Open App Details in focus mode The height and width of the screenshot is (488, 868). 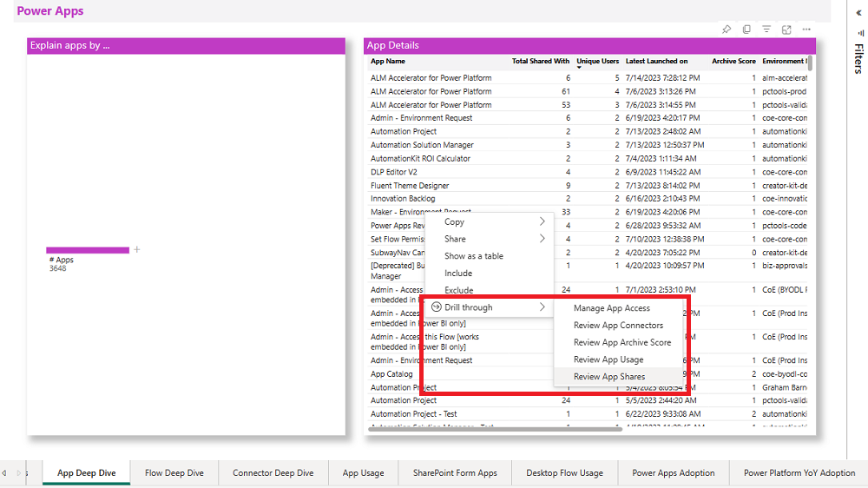[786, 30]
